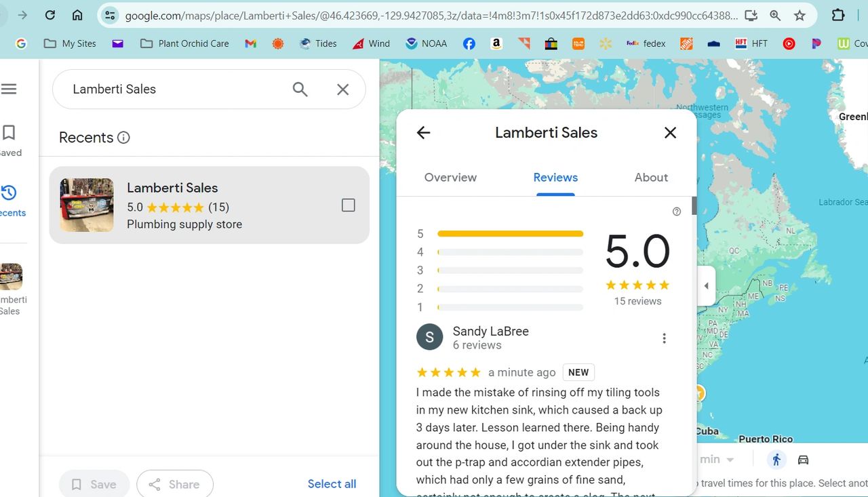Viewport: 868px width, 497px height.
Task: Open the YouTube Music bookmark
Action: [789, 43]
